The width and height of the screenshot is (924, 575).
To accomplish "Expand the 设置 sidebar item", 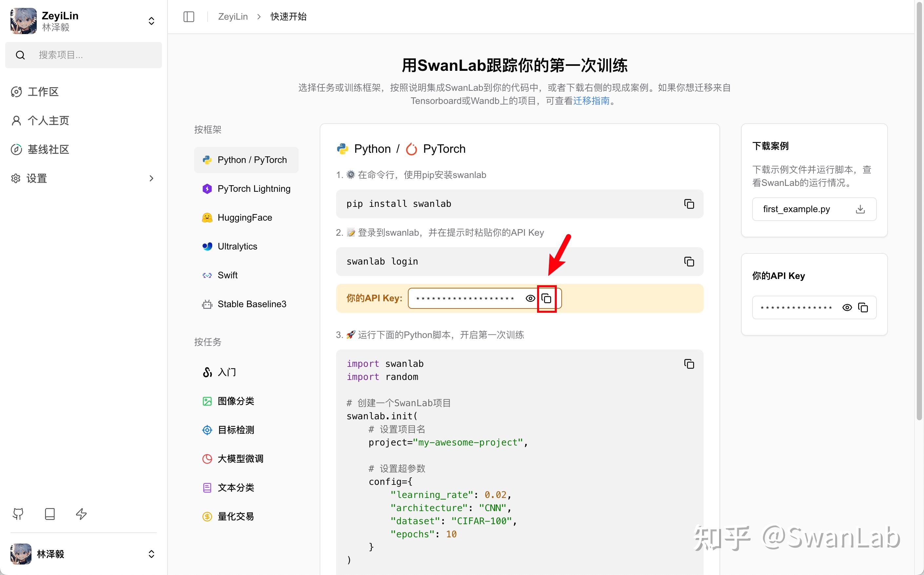I will point(151,178).
